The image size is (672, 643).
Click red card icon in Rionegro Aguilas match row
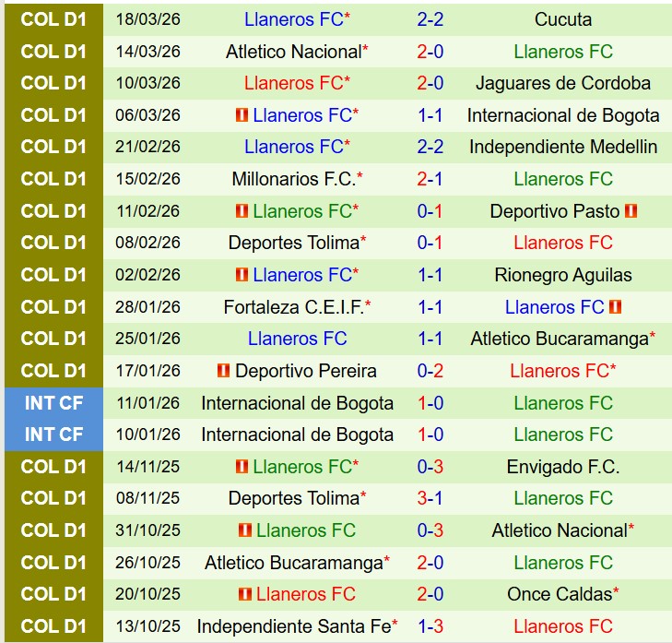click(242, 275)
